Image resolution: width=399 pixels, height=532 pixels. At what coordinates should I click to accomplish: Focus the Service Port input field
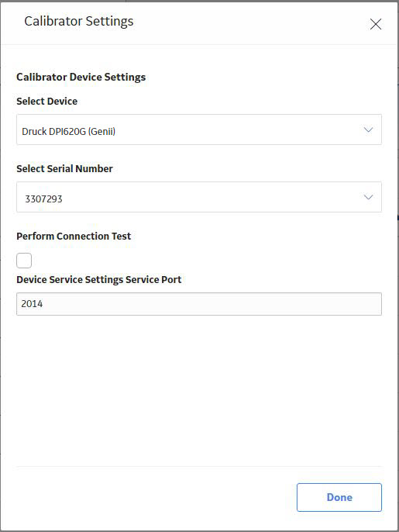(x=199, y=304)
